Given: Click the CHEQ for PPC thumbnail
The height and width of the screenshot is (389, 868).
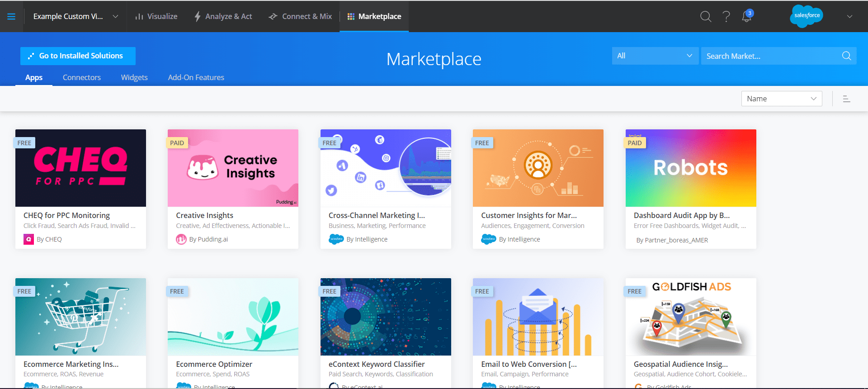Looking at the screenshot, I should (80, 168).
